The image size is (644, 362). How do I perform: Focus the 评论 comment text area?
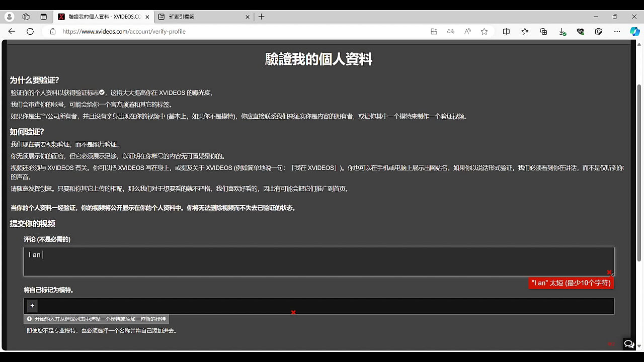click(319, 261)
